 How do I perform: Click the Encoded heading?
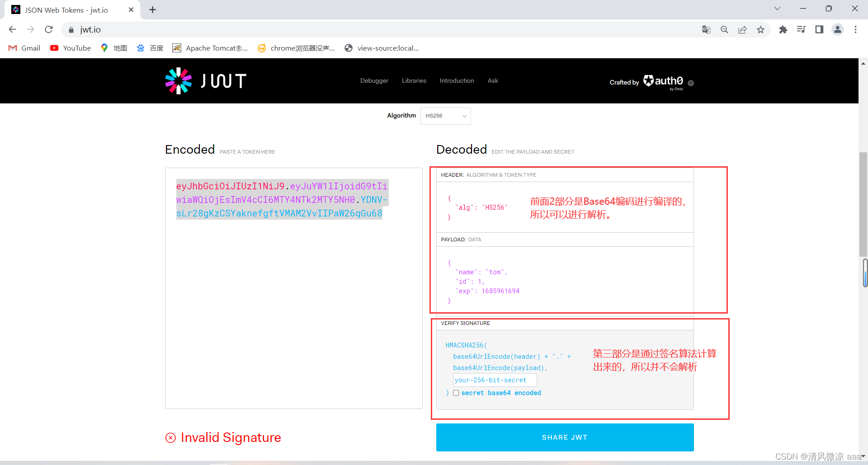coord(190,150)
